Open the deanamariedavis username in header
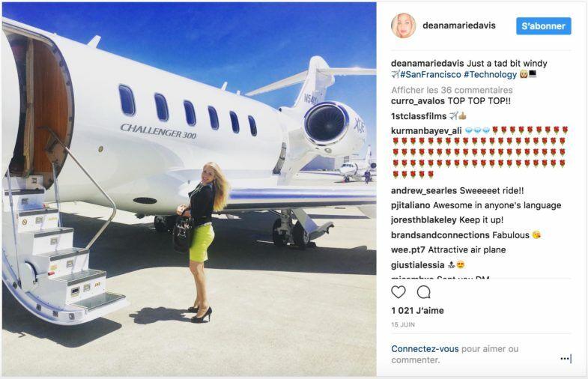Viewport: 588px width, 379px height. pos(459,25)
